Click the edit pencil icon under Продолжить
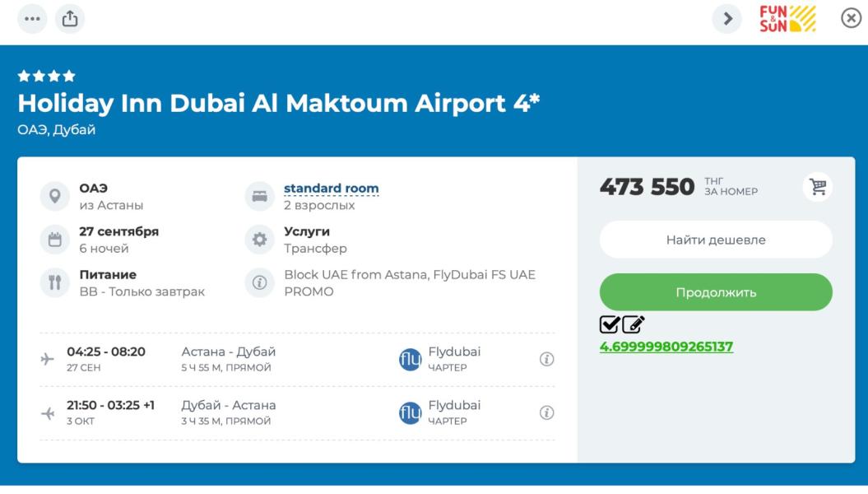The width and height of the screenshot is (868, 494). click(633, 325)
